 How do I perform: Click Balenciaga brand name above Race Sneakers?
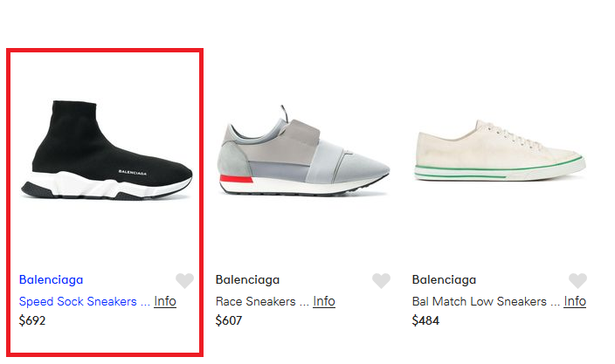(x=247, y=279)
